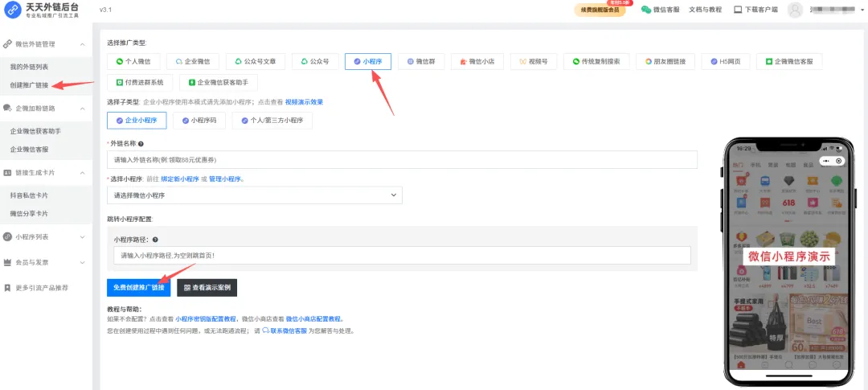Screen dimensions: 868x390
Task: Go to 抖音私信卡片 in sidebar
Action: [x=30, y=195]
